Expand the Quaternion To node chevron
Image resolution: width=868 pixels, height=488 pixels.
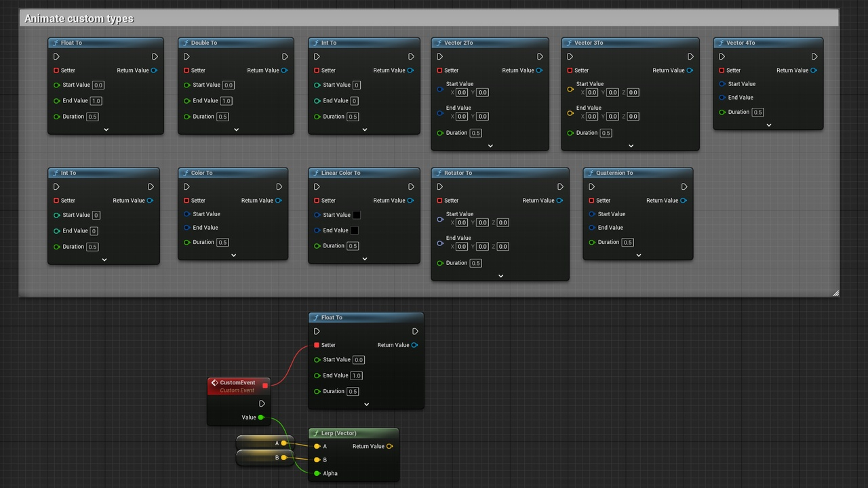point(638,256)
